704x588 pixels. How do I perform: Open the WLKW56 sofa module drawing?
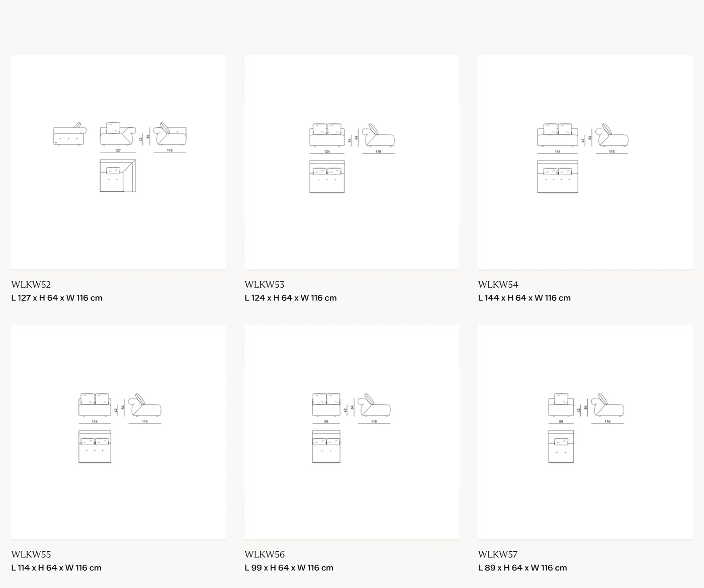[x=352, y=432]
